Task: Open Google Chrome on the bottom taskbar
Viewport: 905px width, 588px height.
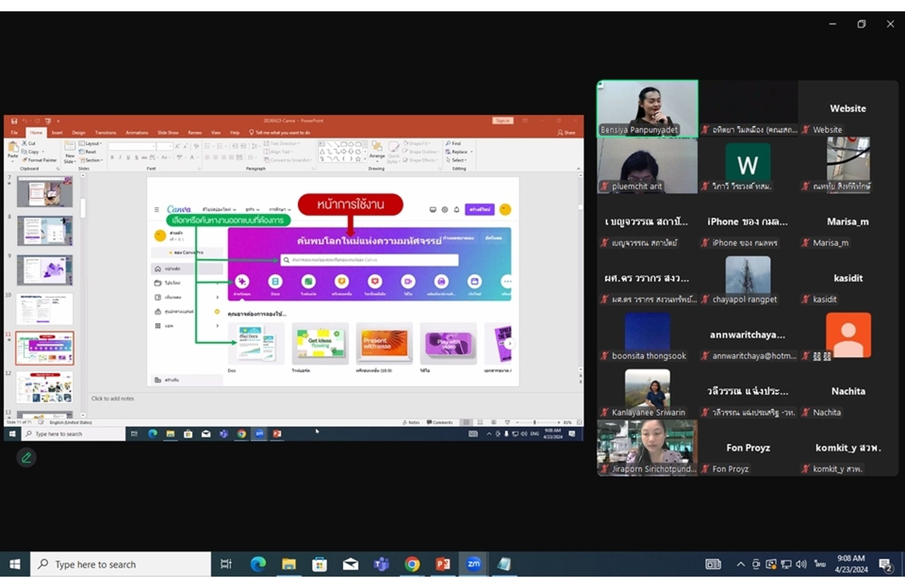Action: tap(412, 564)
